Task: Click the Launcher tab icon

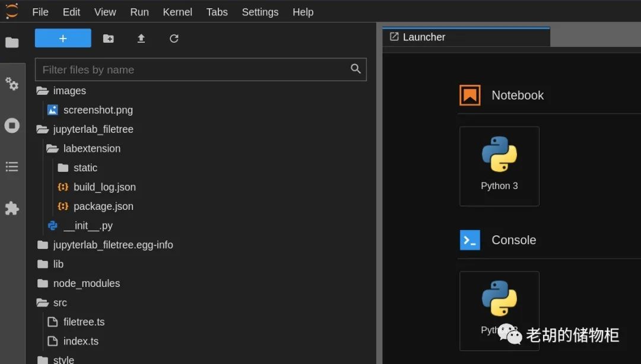Action: (394, 37)
